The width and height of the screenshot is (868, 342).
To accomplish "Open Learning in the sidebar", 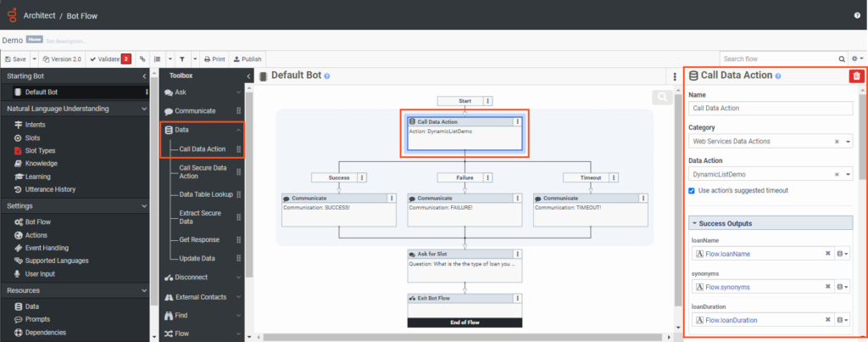I will click(37, 177).
